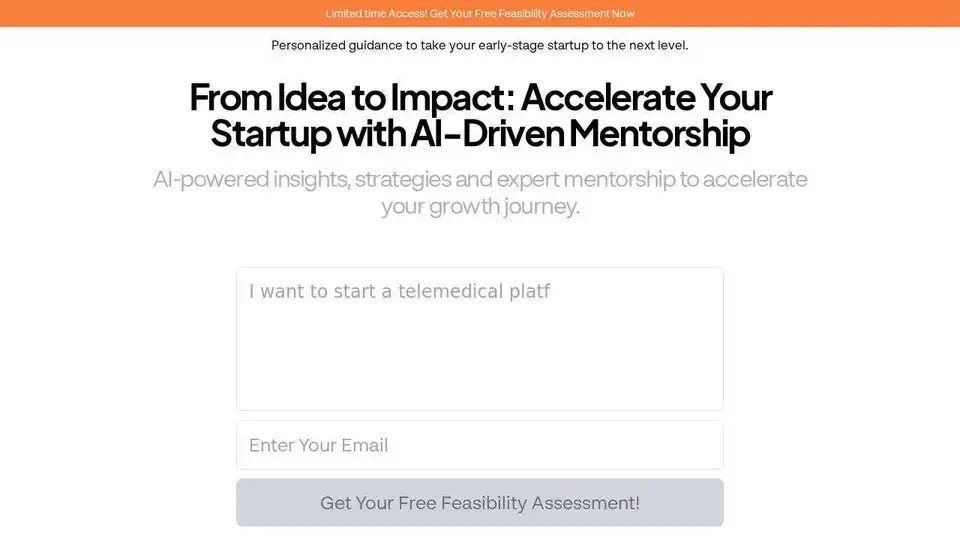The image size is (960, 540).
Task: Click the Personalized guidance tagline text
Action: click(x=480, y=45)
